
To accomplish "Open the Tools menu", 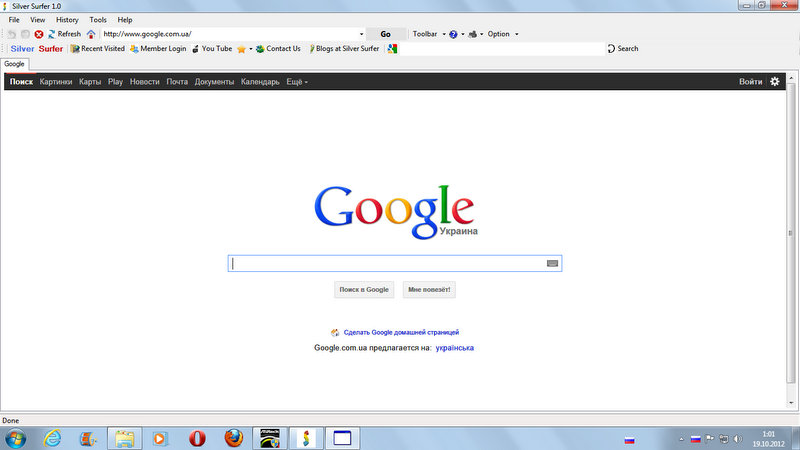I will point(98,20).
